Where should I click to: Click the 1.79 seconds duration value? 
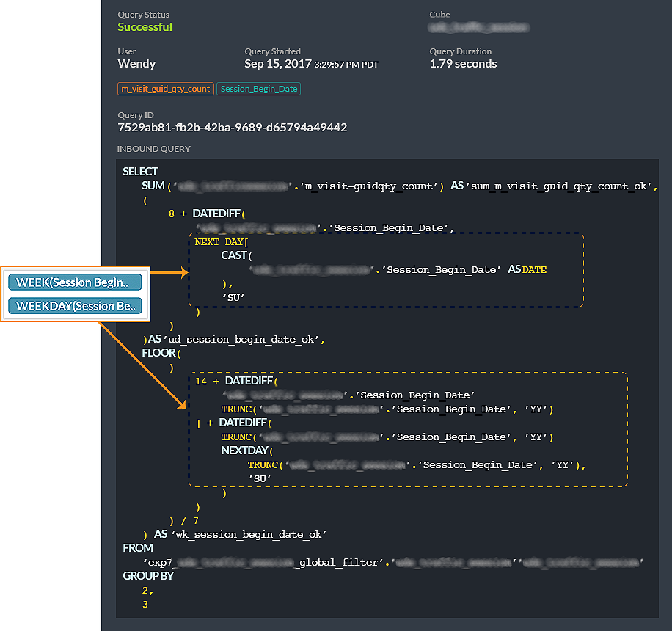click(x=464, y=64)
